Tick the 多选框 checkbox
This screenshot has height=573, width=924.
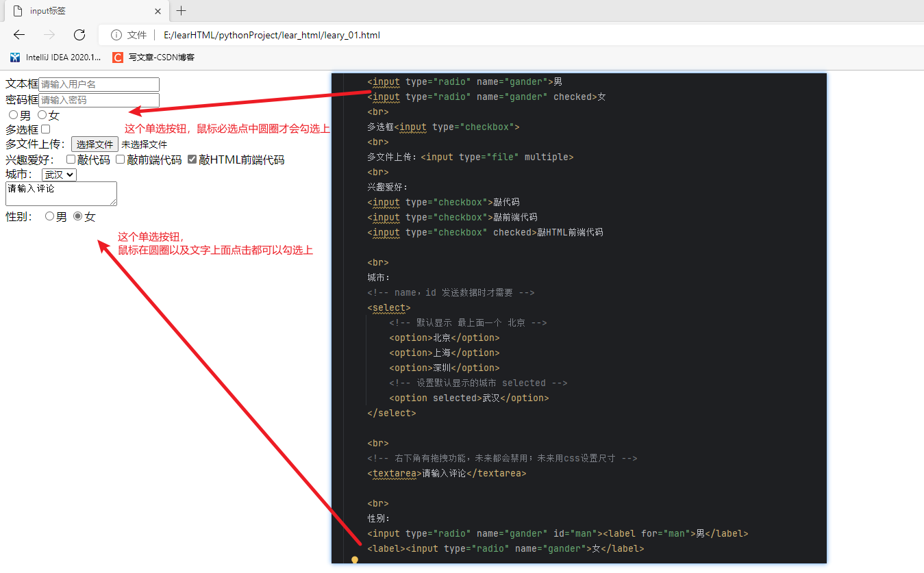(46, 129)
